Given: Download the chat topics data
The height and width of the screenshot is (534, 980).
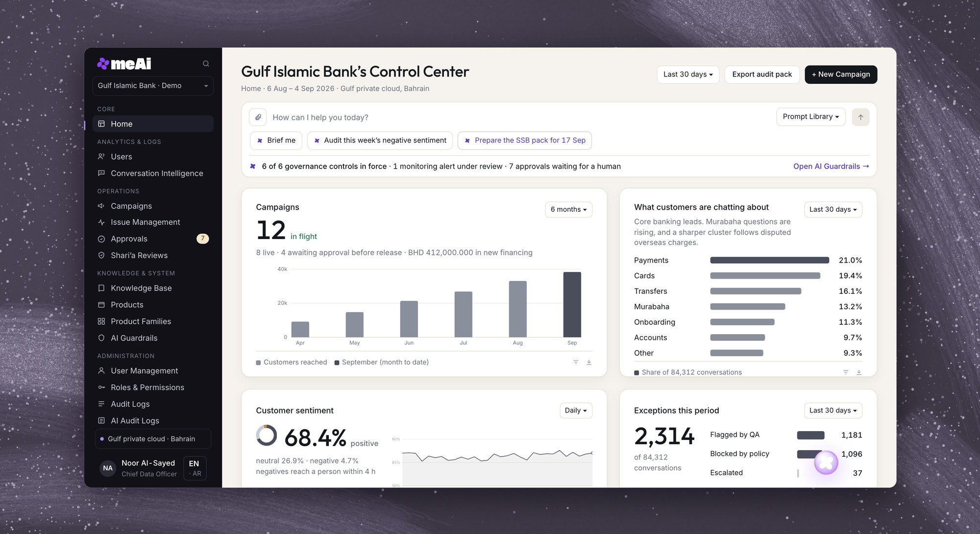Looking at the screenshot, I should coord(859,372).
